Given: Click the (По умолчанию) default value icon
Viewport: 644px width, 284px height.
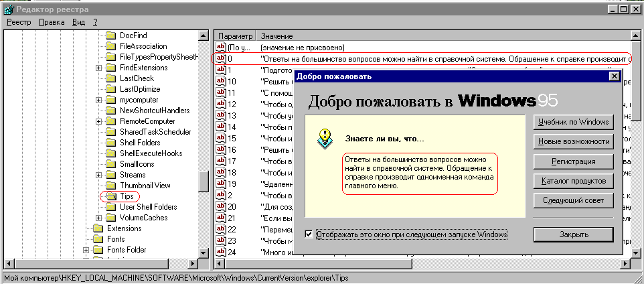Looking at the screenshot, I should (x=222, y=47).
